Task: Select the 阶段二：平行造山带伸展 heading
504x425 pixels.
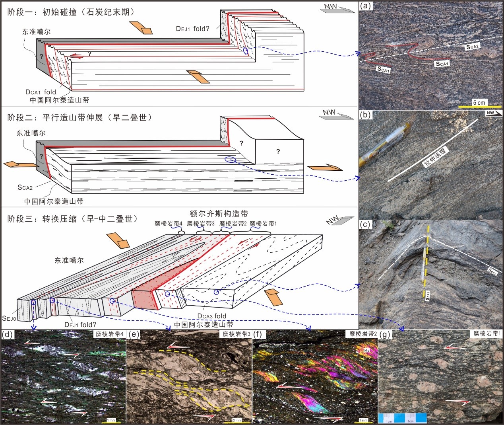Action: (79, 118)
